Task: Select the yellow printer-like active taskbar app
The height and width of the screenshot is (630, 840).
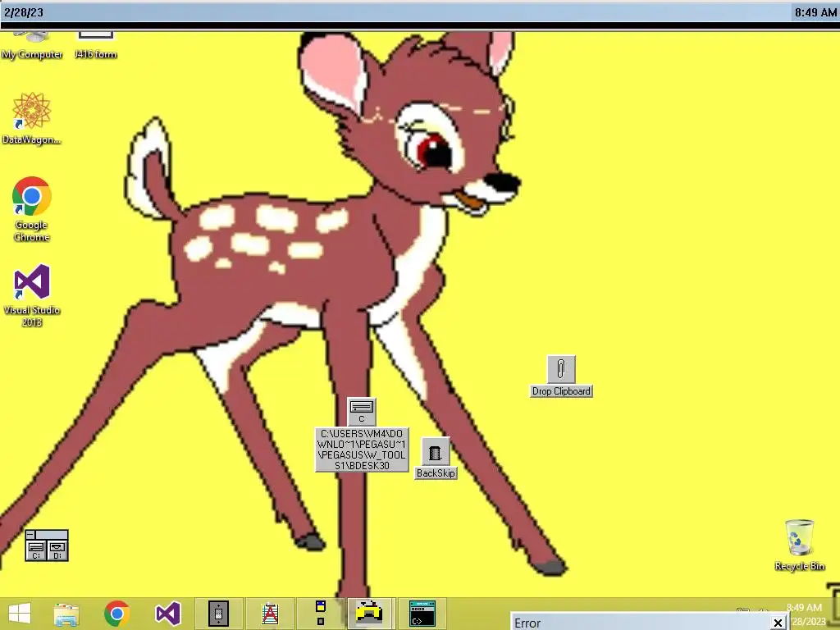Action: [x=370, y=614]
